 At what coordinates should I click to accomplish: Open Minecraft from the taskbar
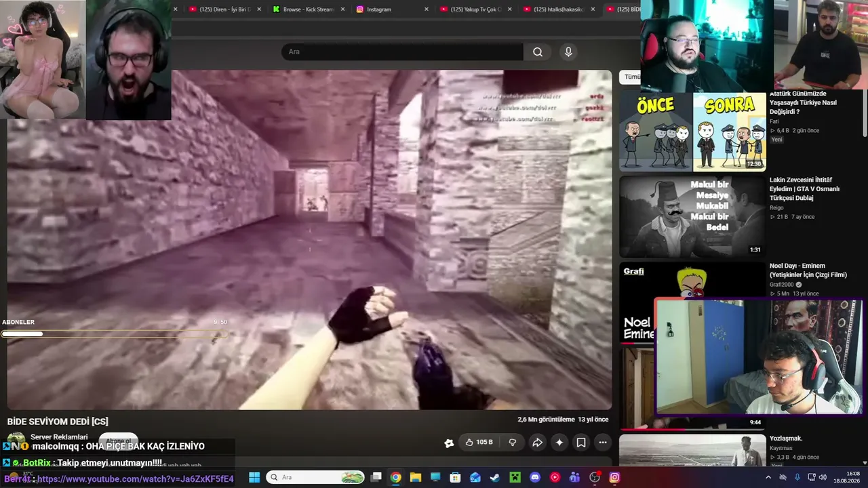pos(515,477)
